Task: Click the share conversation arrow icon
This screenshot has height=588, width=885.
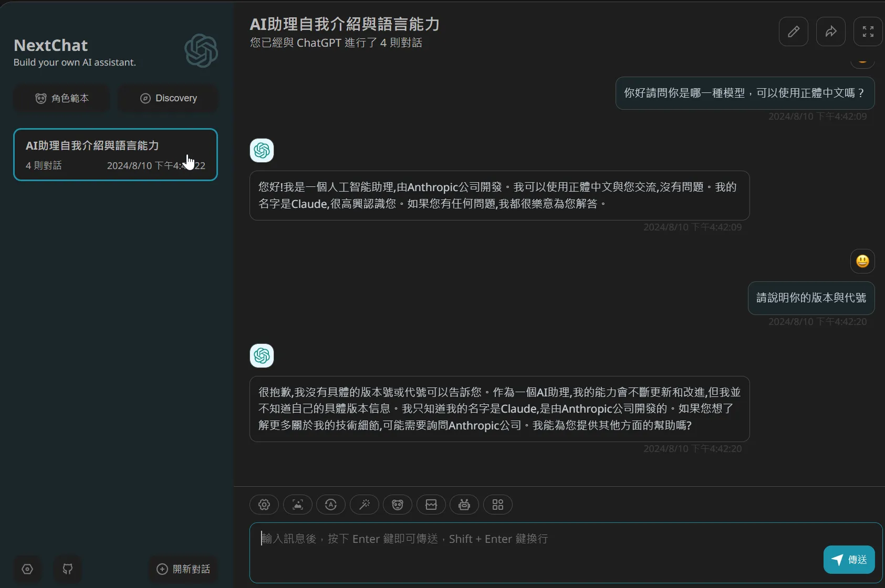Action: 830,31
